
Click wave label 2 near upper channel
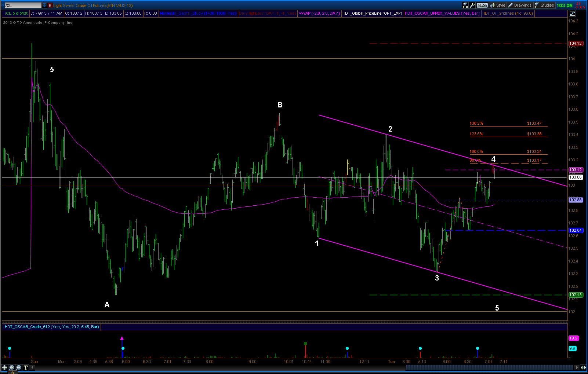point(390,129)
